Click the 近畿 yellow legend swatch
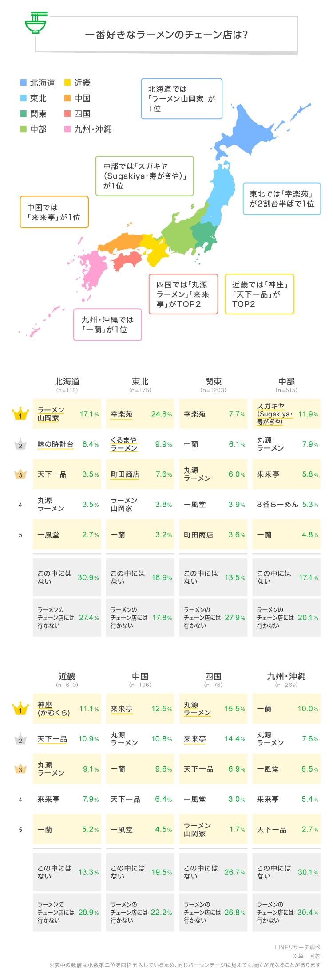The height and width of the screenshot is (980, 333). coord(67,82)
